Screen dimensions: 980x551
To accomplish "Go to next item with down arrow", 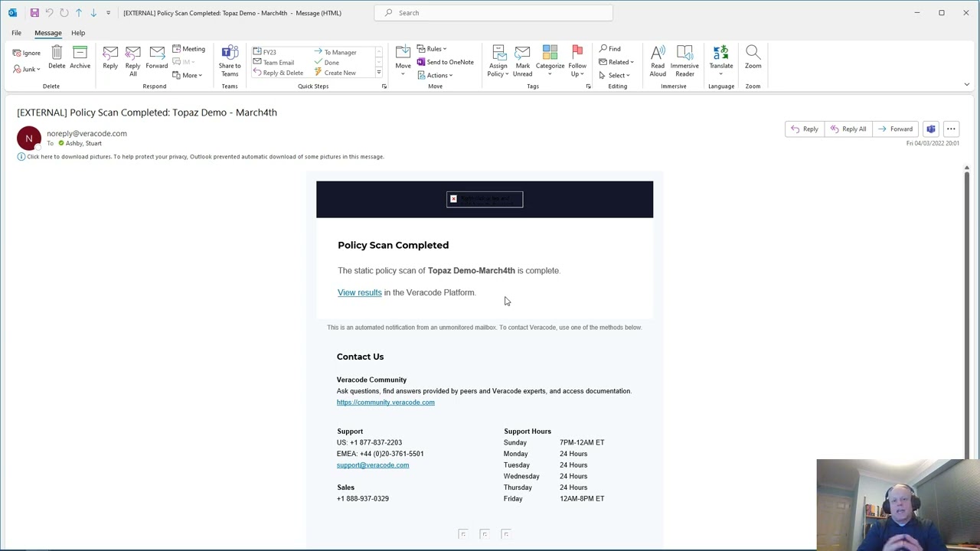I will (x=93, y=13).
